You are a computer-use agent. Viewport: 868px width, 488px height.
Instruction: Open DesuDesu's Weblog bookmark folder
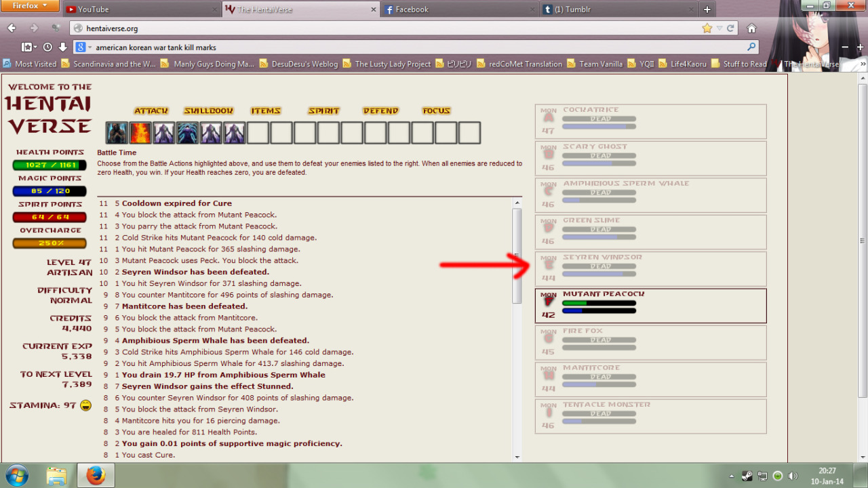298,64
